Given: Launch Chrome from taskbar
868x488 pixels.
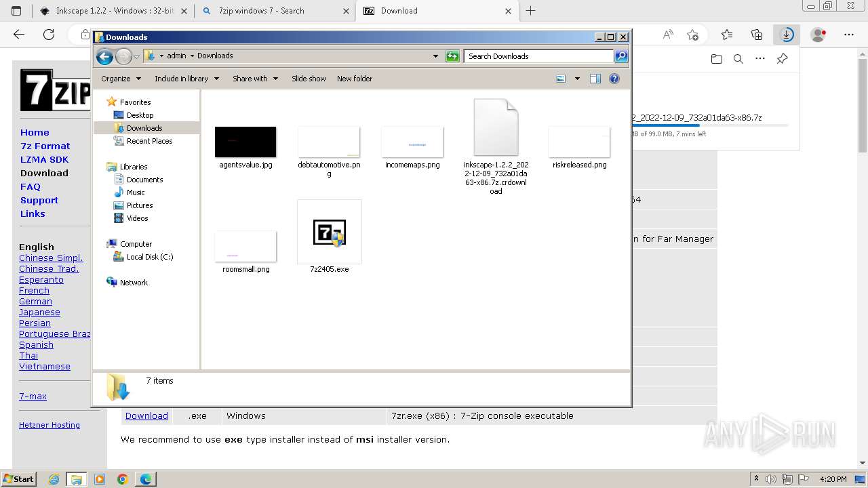Looking at the screenshot, I should pyautogui.click(x=123, y=479).
